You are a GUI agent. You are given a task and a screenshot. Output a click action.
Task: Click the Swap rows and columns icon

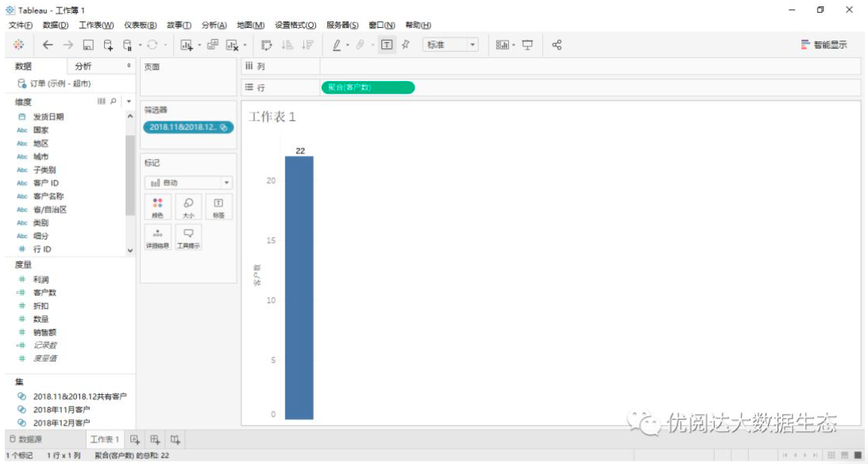pos(266,45)
